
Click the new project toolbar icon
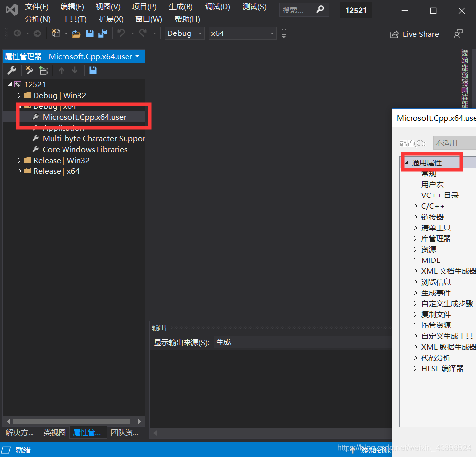tap(56, 33)
